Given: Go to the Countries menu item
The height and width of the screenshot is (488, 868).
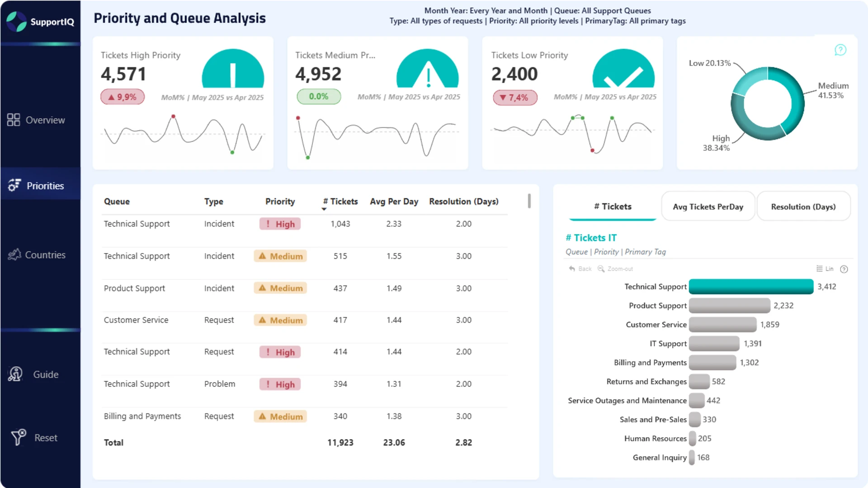Looking at the screenshot, I should (45, 255).
